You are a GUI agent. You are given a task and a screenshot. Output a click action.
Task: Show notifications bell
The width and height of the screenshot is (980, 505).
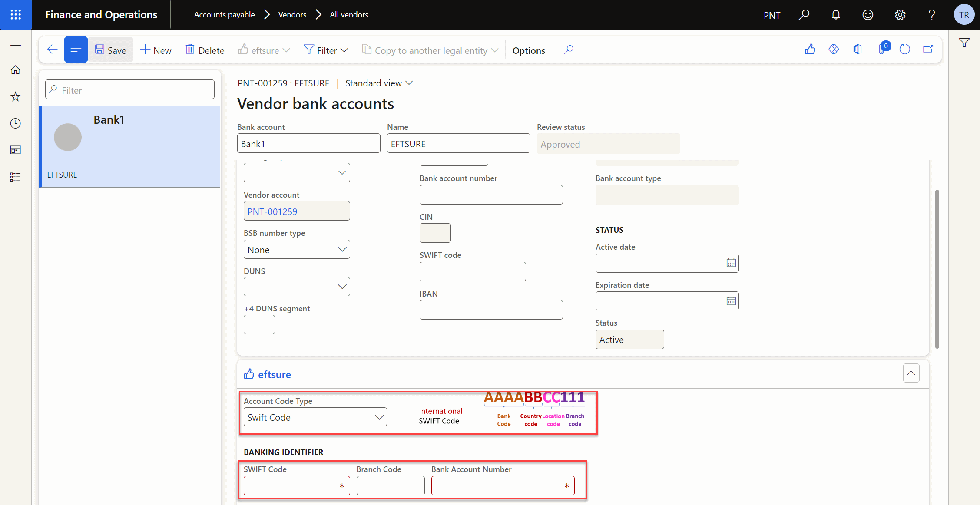(x=836, y=15)
